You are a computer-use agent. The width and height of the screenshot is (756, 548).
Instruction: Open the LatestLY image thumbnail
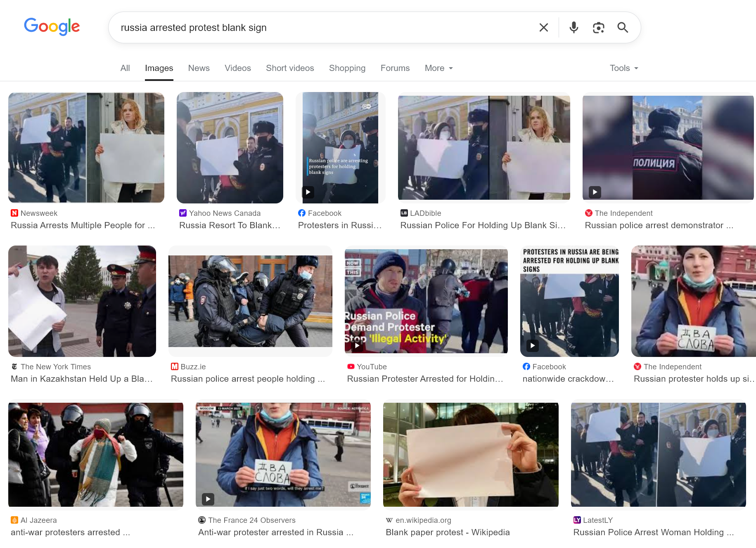tap(659, 455)
